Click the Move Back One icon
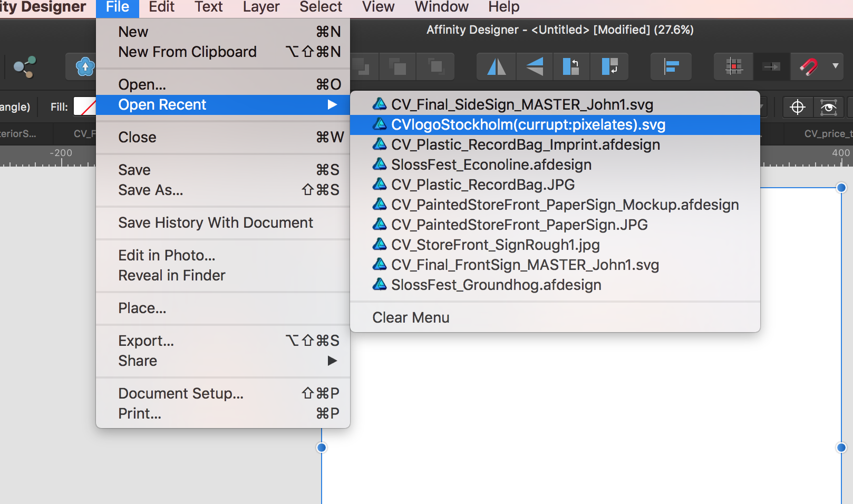The image size is (853, 504). pyautogui.click(x=362, y=66)
